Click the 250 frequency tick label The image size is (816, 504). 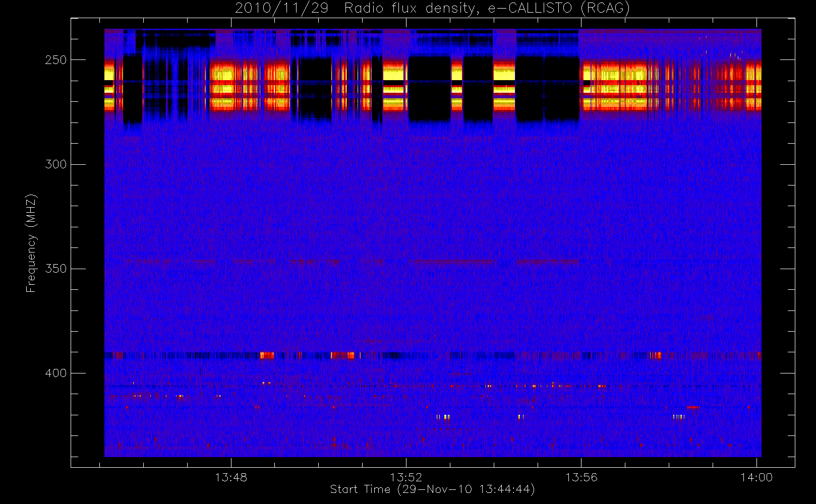coord(55,60)
